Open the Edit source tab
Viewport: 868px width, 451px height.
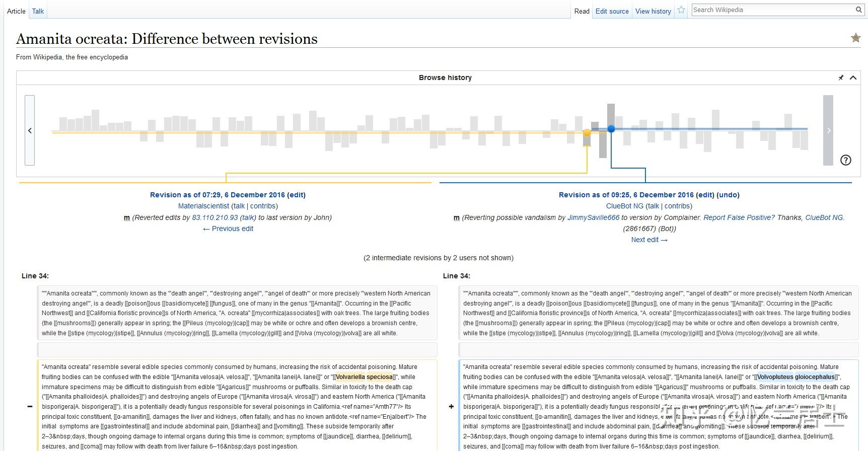612,11
